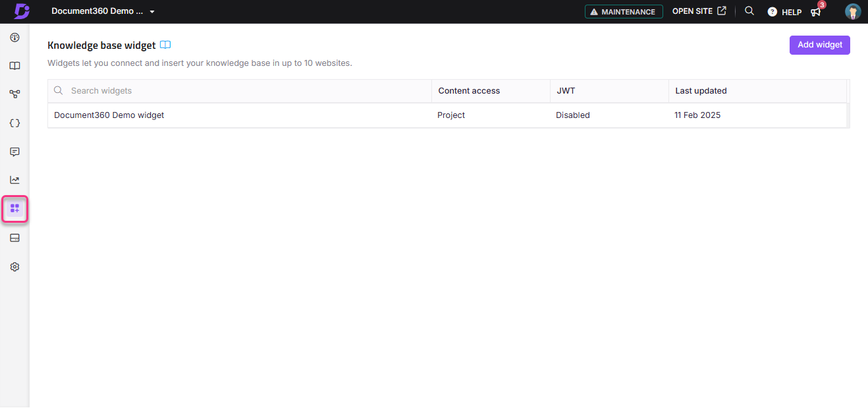Click the Open Site external link icon
868x408 pixels.
pos(722,11)
